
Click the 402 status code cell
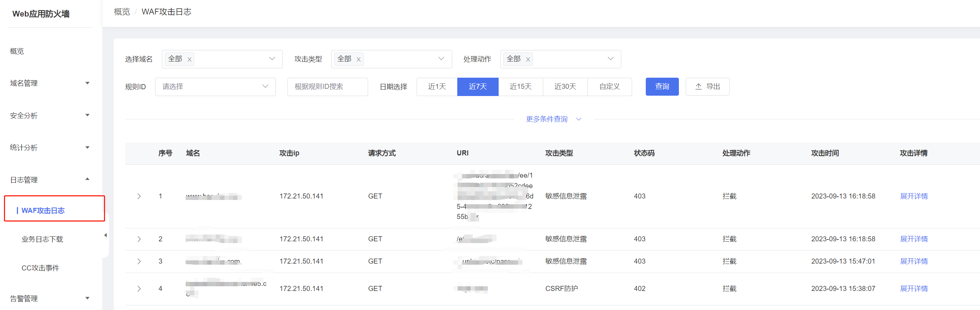[x=640, y=289]
